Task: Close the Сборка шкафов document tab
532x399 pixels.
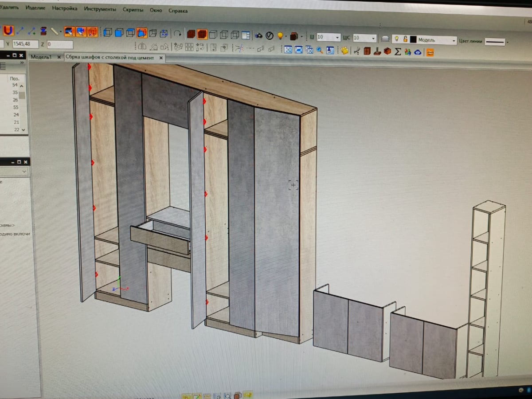Action: [x=161, y=58]
